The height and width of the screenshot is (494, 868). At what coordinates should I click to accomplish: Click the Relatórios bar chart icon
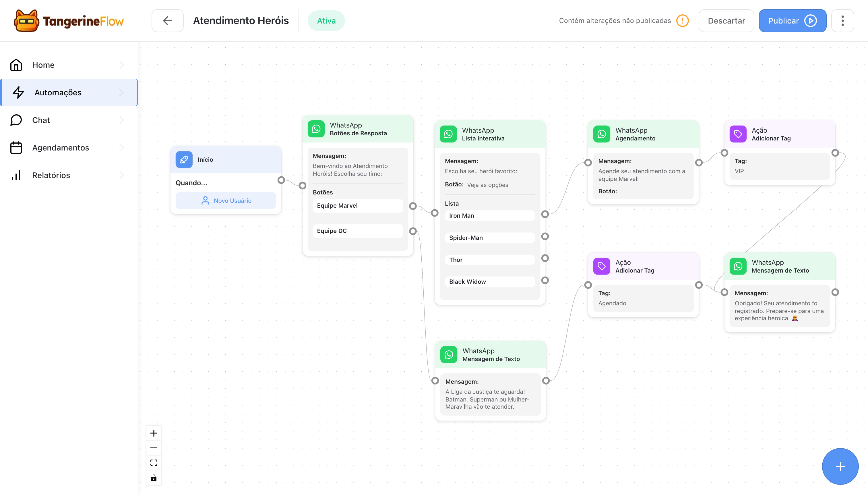(x=16, y=175)
